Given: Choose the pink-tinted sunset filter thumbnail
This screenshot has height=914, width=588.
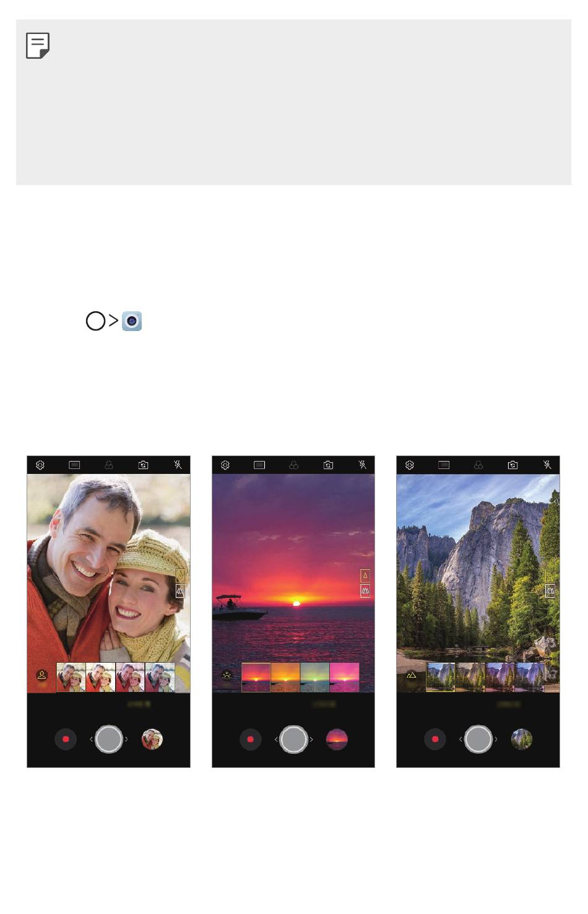Looking at the screenshot, I should [x=345, y=677].
